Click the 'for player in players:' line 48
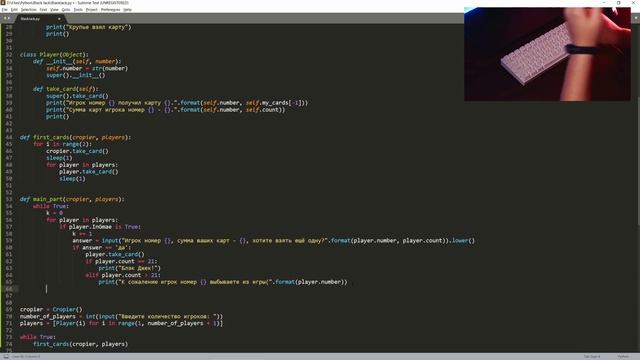Viewport: 640px width, 360px height. pos(82,165)
